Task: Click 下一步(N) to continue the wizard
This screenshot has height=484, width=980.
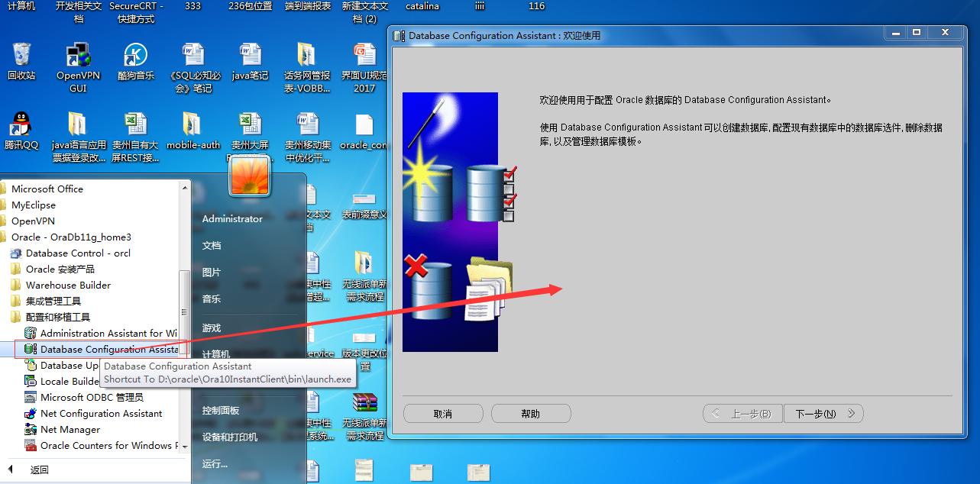Action: pos(823,414)
